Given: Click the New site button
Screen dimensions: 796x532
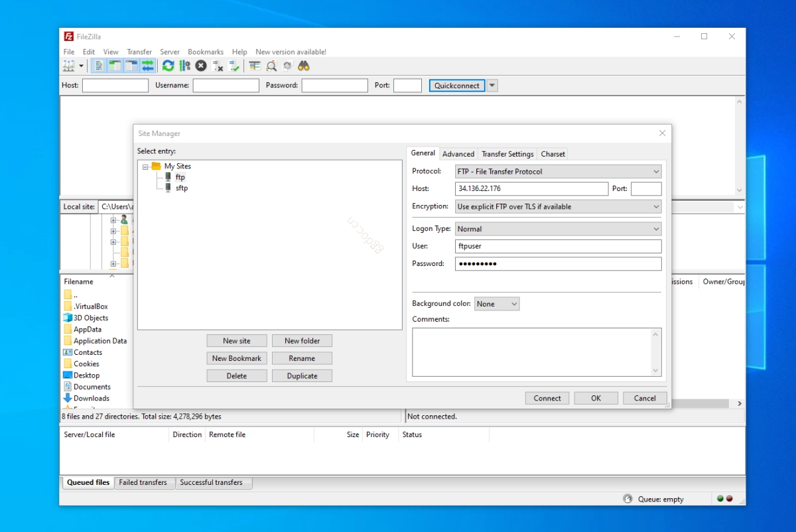Looking at the screenshot, I should [x=237, y=341].
